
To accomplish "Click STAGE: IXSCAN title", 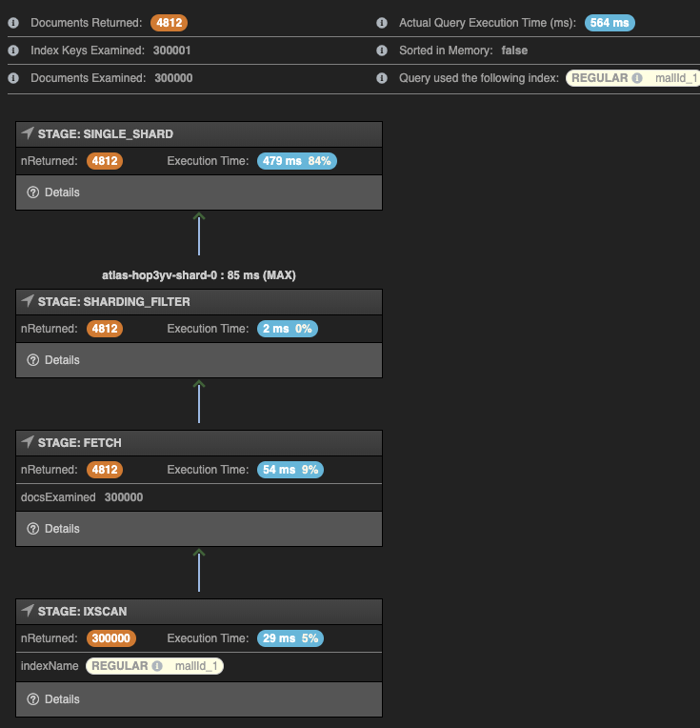I will coord(82,611).
